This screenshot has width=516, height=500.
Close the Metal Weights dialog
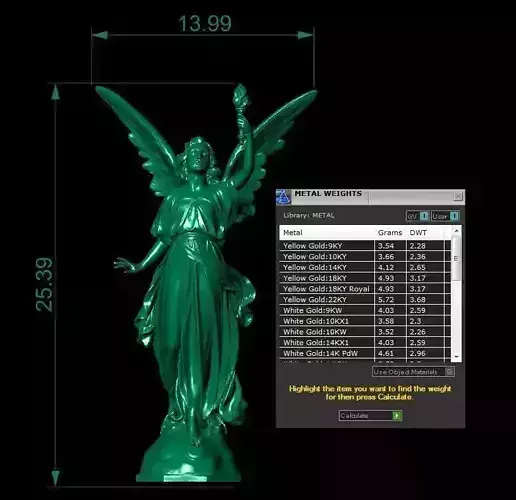click(458, 196)
